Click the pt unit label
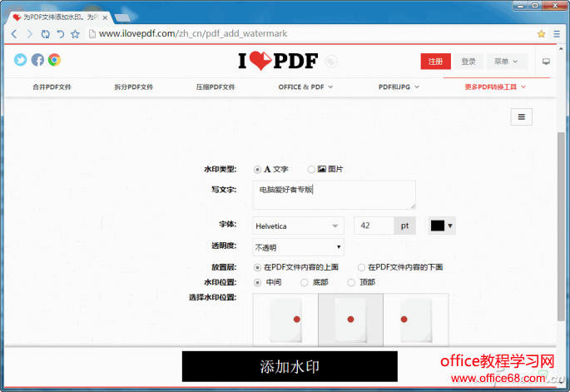Screen dimensions: 570x392 click(x=404, y=226)
